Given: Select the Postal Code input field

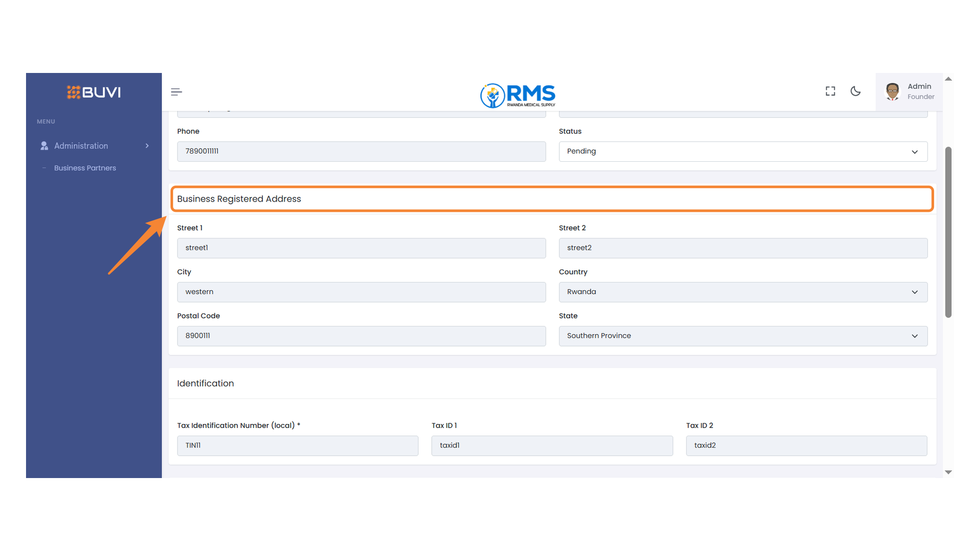Looking at the screenshot, I should point(361,336).
